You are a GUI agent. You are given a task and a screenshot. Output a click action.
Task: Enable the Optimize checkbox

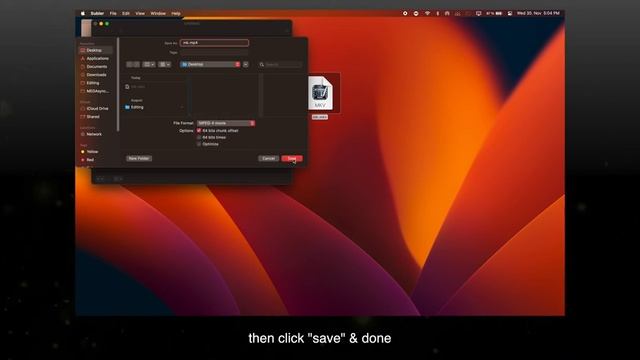[199, 144]
